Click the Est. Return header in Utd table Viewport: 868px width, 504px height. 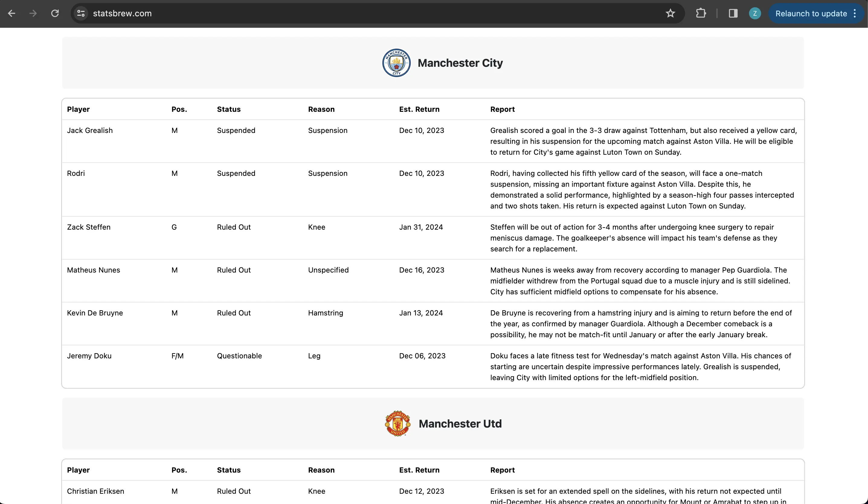tap(419, 470)
